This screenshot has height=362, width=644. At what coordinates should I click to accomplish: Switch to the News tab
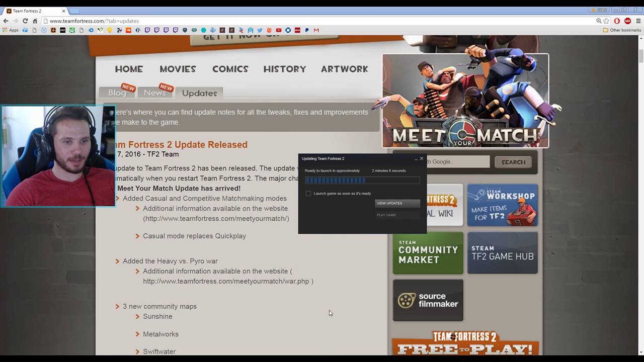(155, 93)
